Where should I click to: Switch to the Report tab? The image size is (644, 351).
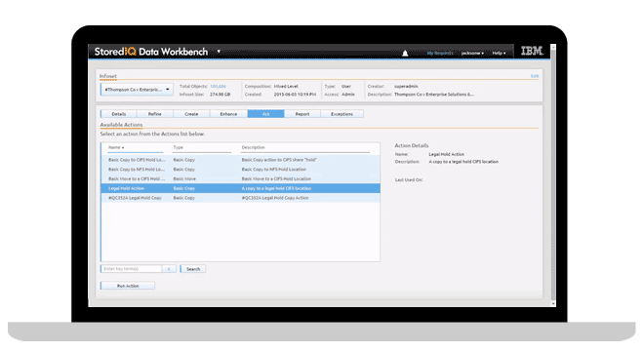302,114
